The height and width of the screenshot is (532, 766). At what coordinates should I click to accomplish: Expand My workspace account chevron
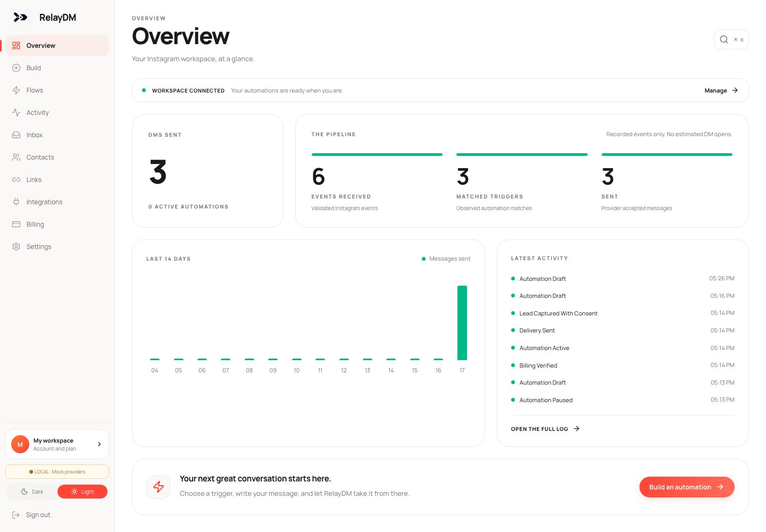[99, 444]
